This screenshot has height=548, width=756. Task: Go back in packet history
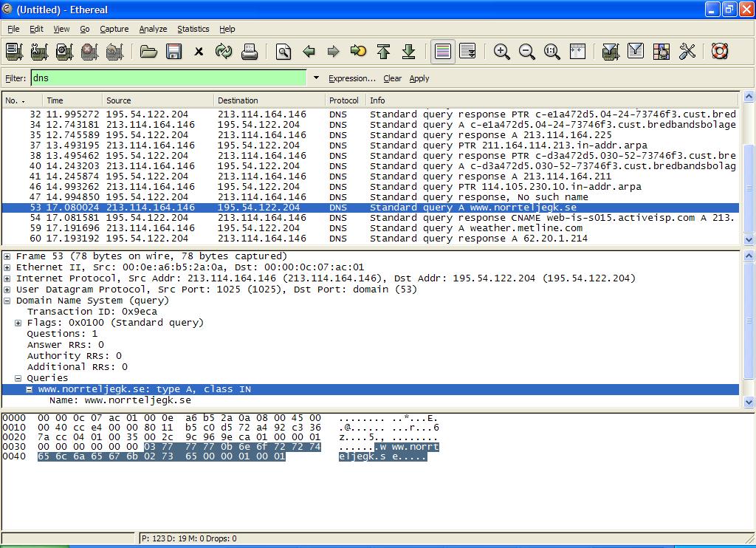pos(309,51)
